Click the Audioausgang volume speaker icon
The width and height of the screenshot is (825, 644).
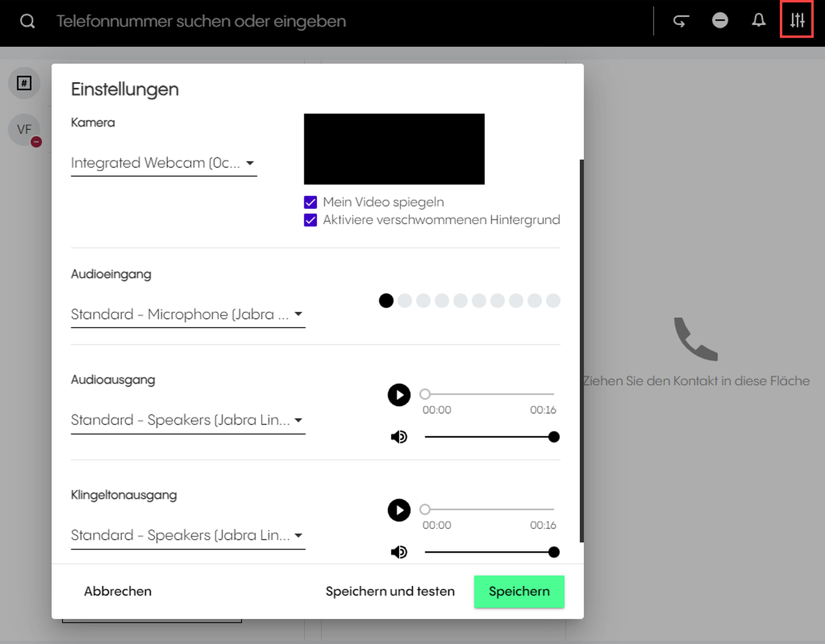point(399,437)
